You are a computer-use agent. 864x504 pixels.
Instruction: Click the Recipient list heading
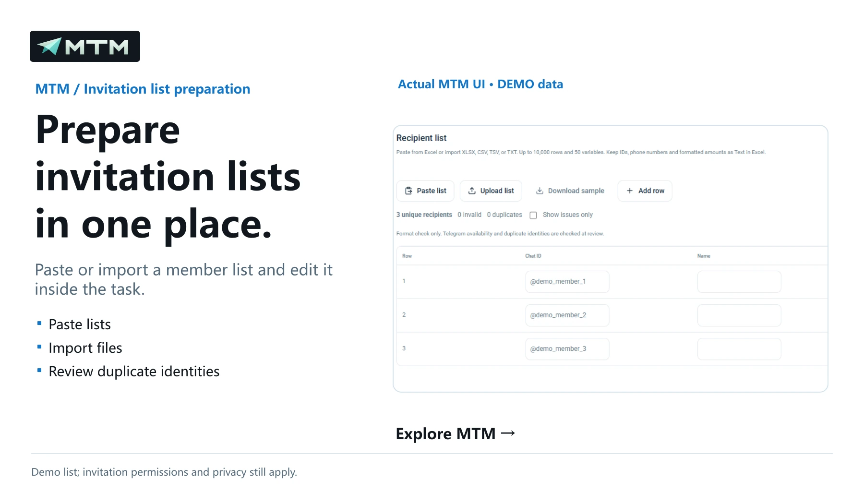coord(421,138)
